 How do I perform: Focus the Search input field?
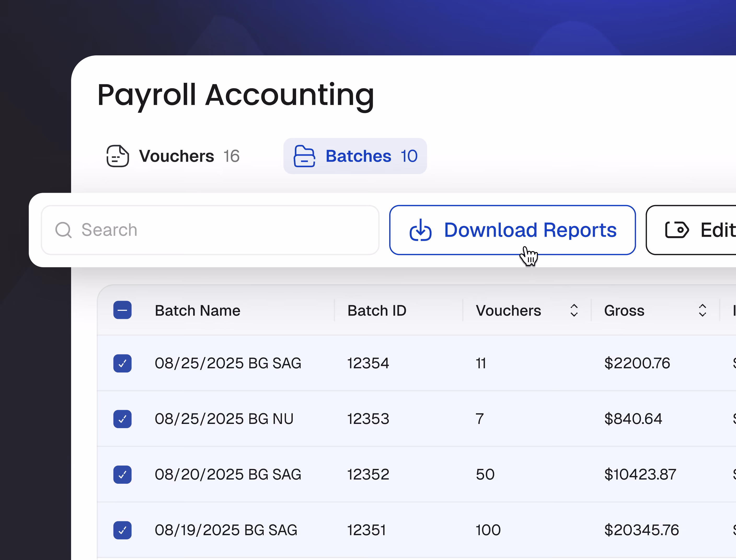[210, 230]
